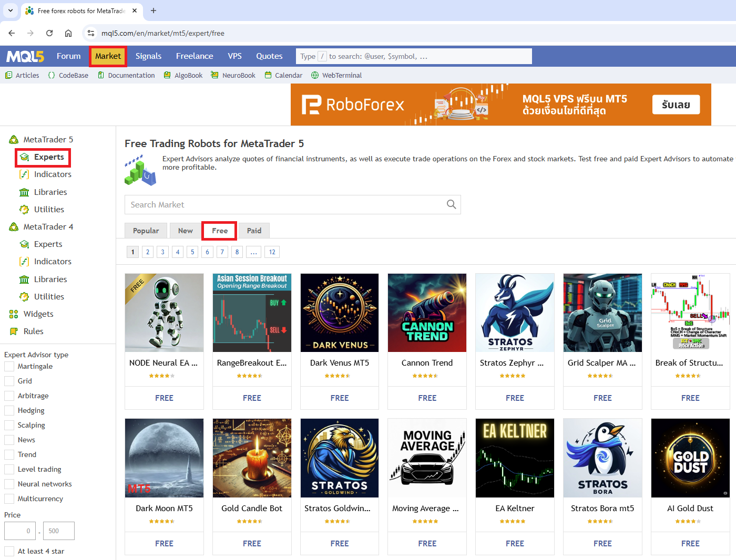The height and width of the screenshot is (560, 736).
Task: Click FREE button under Cannon Trend
Action: click(427, 398)
